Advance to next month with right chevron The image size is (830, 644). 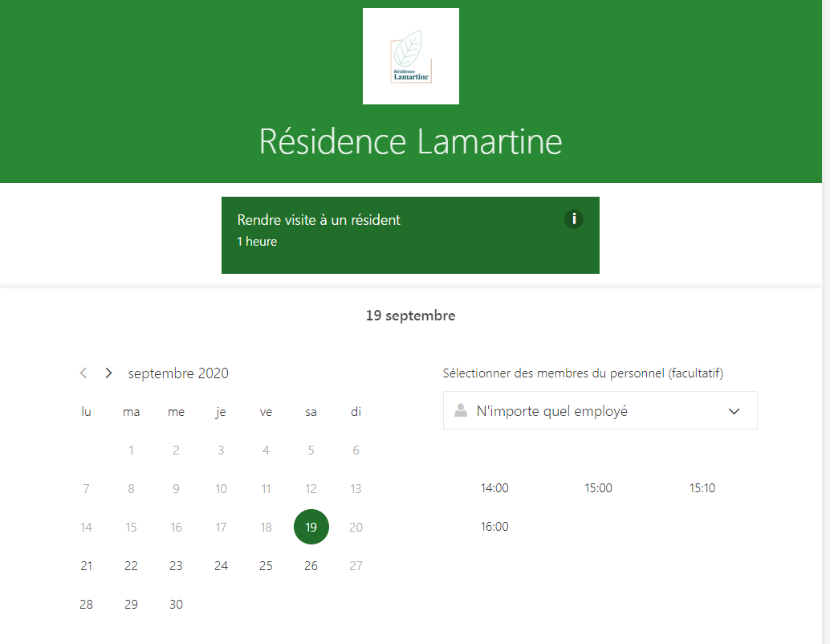pyautogui.click(x=108, y=373)
